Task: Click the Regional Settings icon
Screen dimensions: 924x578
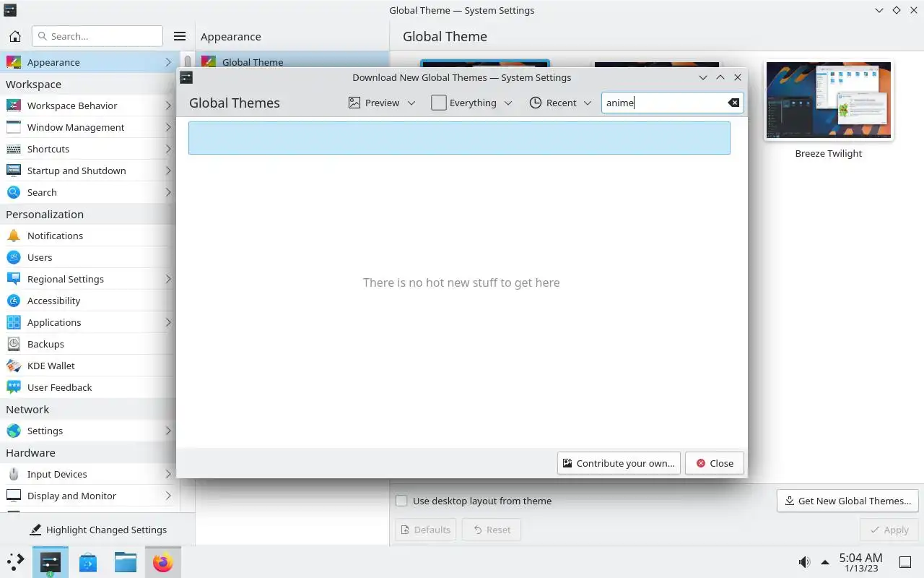Action: (x=13, y=279)
